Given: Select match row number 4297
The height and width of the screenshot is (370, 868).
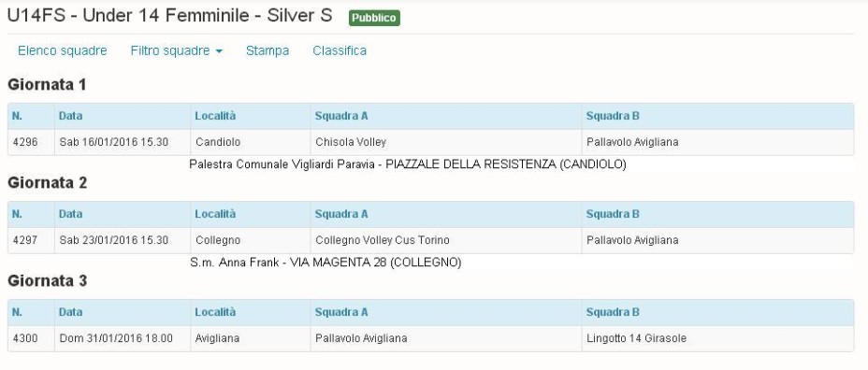Looking at the screenshot, I should tap(430, 240).
